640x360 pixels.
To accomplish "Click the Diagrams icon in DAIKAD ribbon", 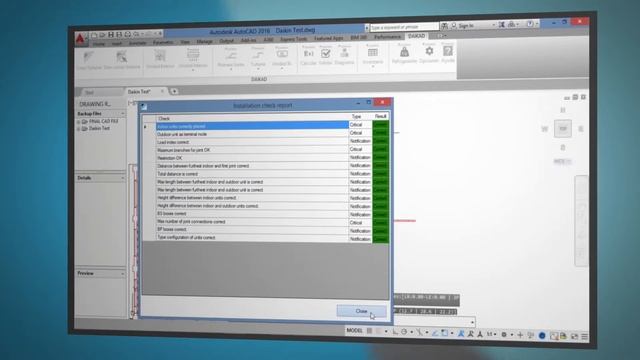I will (344, 53).
